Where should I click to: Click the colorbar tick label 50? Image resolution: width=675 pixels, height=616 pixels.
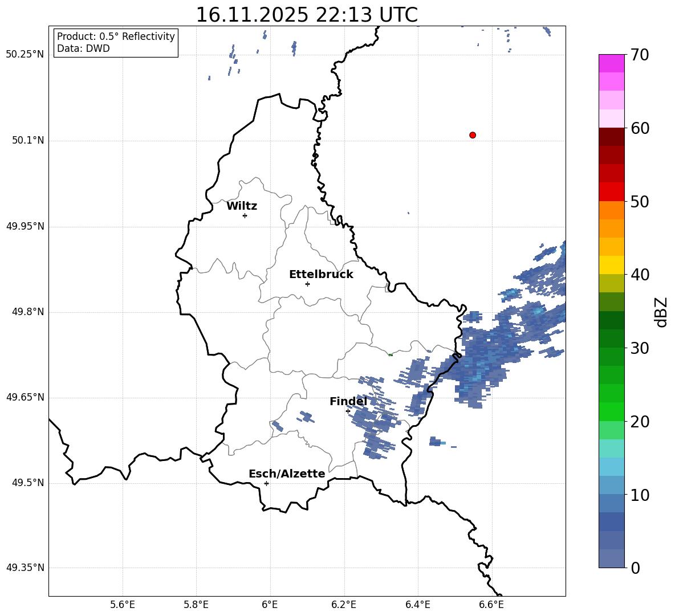point(640,202)
